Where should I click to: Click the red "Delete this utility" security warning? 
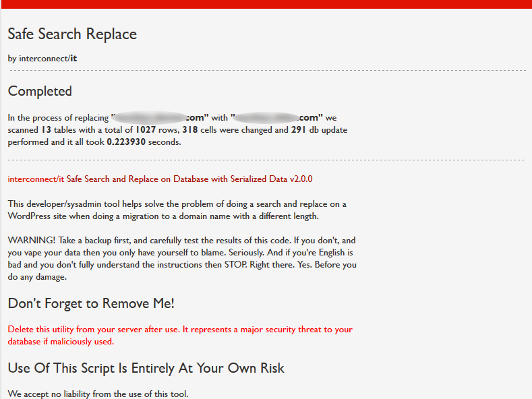pos(180,335)
